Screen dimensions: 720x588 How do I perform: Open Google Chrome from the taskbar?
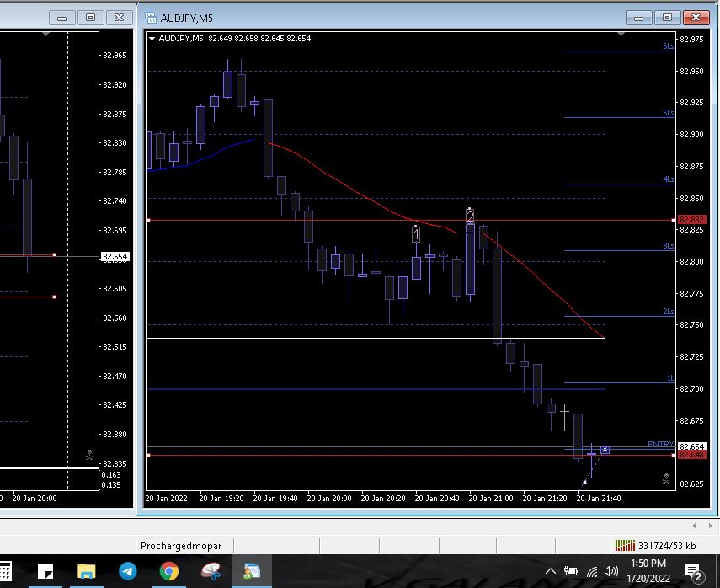click(x=169, y=571)
